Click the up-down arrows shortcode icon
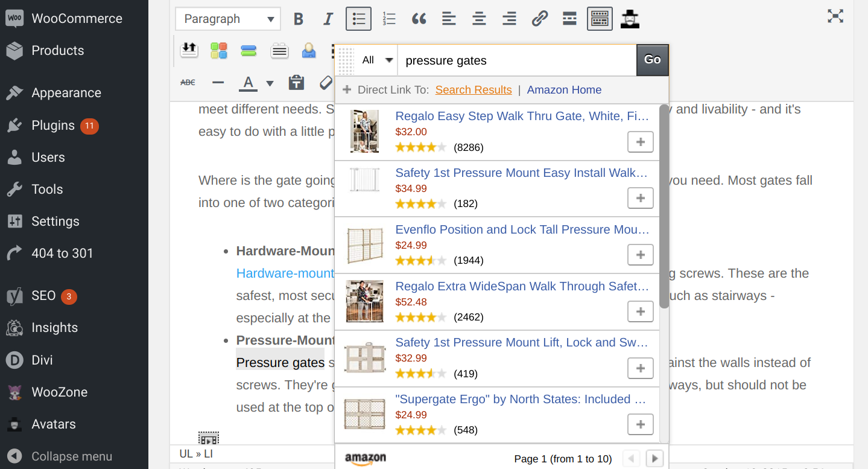868x469 pixels. click(x=189, y=49)
